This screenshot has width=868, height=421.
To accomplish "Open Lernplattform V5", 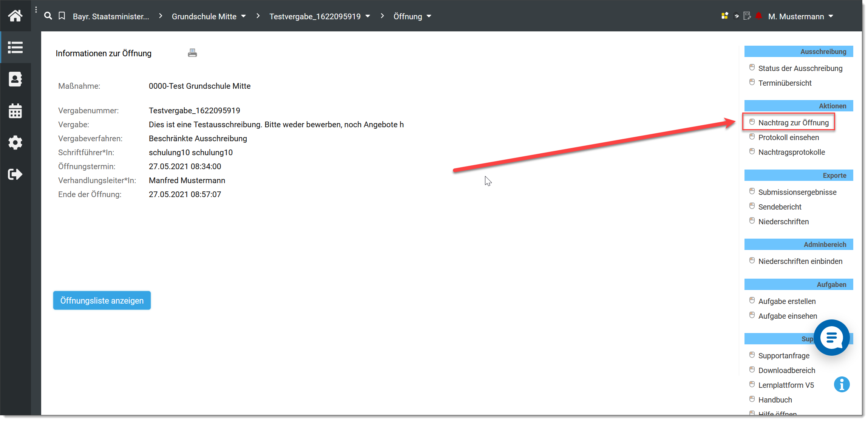I will click(x=786, y=385).
